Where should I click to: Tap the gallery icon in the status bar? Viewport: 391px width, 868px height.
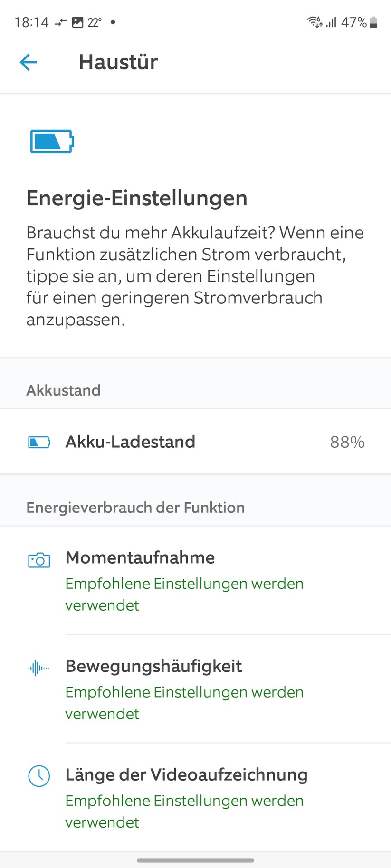77,21
